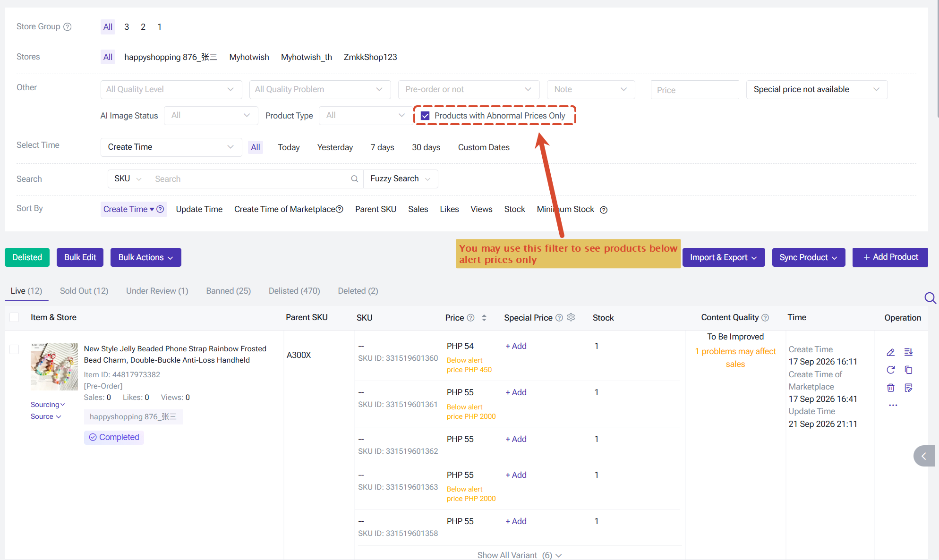This screenshot has width=939, height=560.
Task: Open the Banned (25) tab
Action: [x=228, y=291]
